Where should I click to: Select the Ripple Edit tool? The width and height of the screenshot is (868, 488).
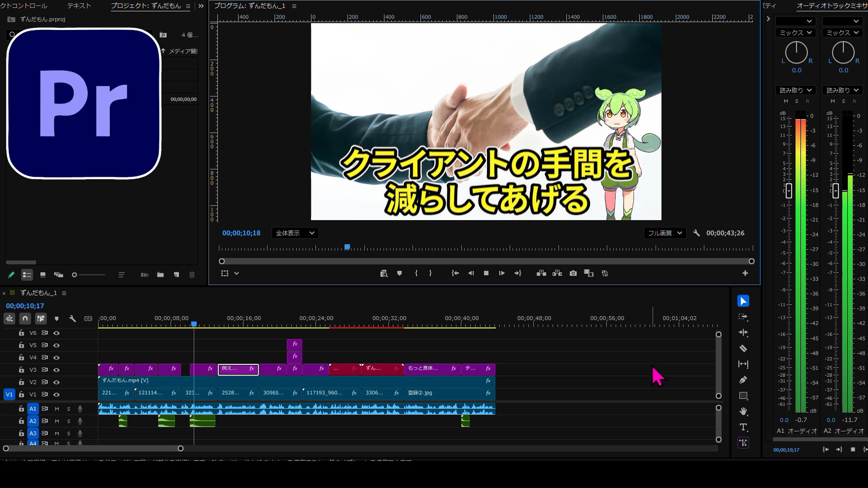click(x=743, y=333)
